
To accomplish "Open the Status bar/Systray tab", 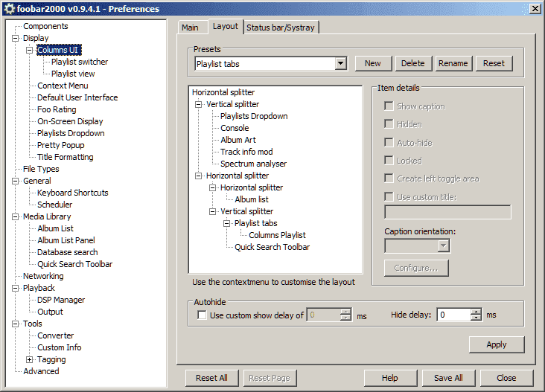I will coord(281,28).
